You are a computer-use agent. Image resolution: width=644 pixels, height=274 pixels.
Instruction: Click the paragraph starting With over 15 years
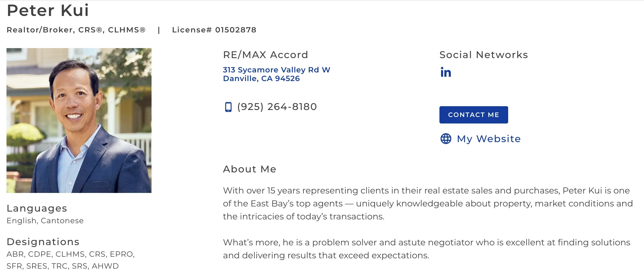428,203
